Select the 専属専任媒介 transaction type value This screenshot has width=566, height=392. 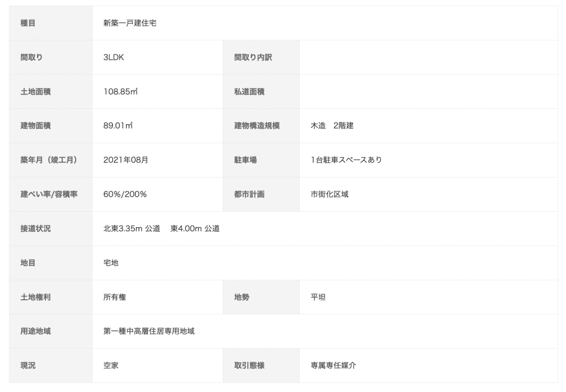tap(333, 366)
